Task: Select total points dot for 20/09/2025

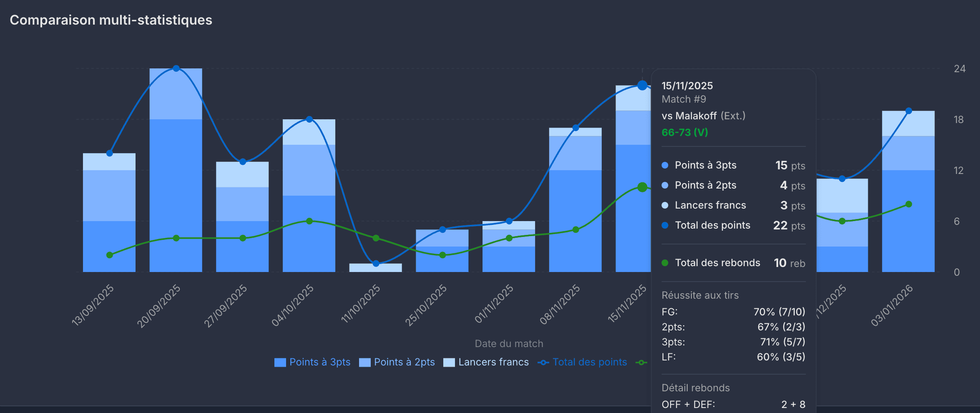Action: point(176,68)
